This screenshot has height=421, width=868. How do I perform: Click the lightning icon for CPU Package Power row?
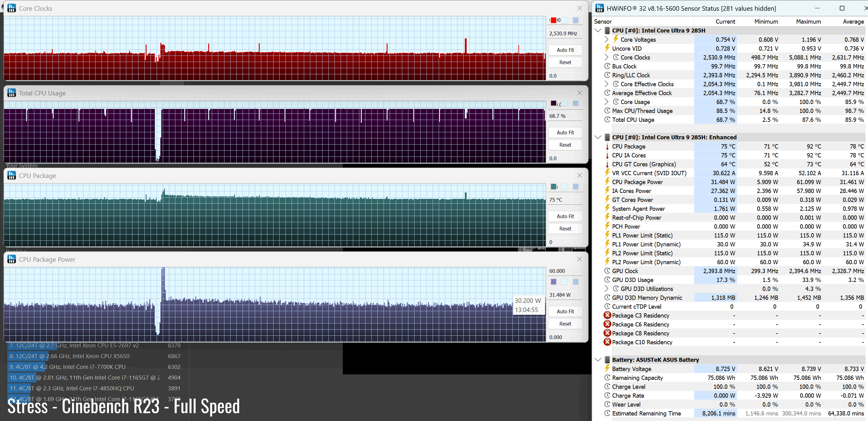(607, 181)
